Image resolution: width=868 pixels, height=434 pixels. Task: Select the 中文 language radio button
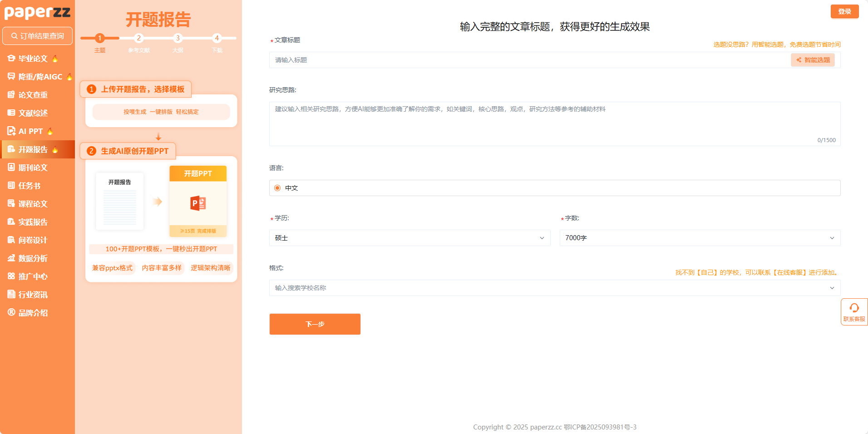pos(277,187)
